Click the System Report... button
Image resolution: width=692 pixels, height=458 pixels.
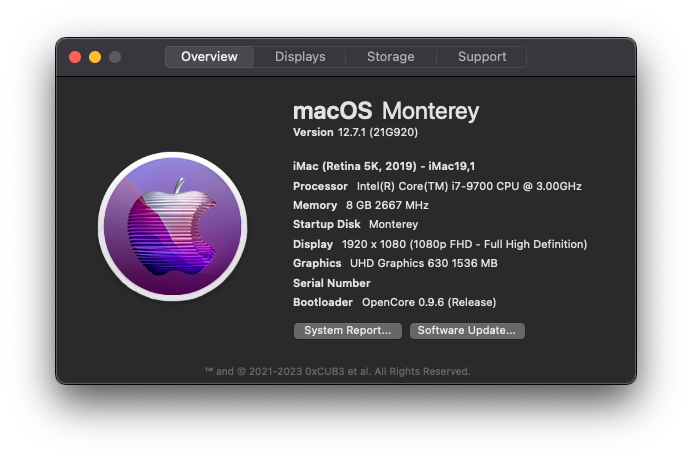click(348, 330)
